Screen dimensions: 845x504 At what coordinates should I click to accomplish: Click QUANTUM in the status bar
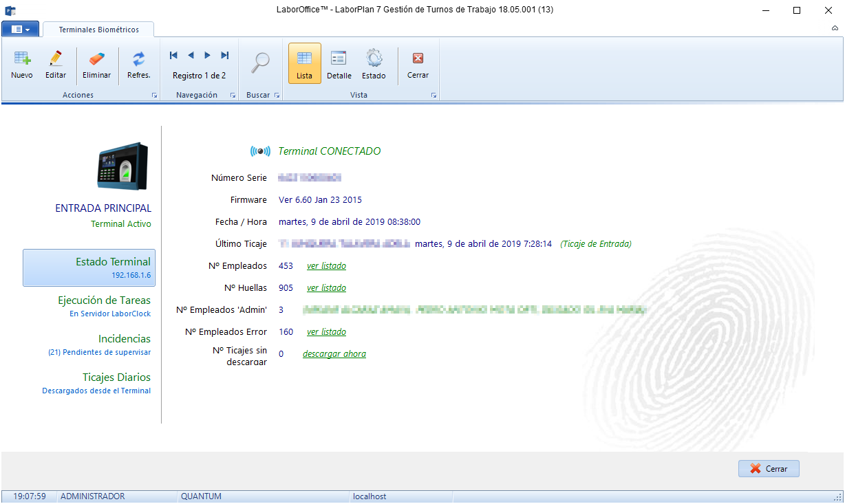201,496
